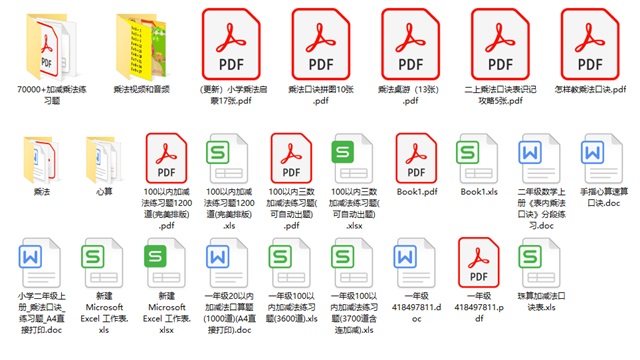Image resolution: width=640 pixels, height=360 pixels.
Task: Select PDF icon of 100以内三数加减法练习题
Action: click(x=291, y=158)
